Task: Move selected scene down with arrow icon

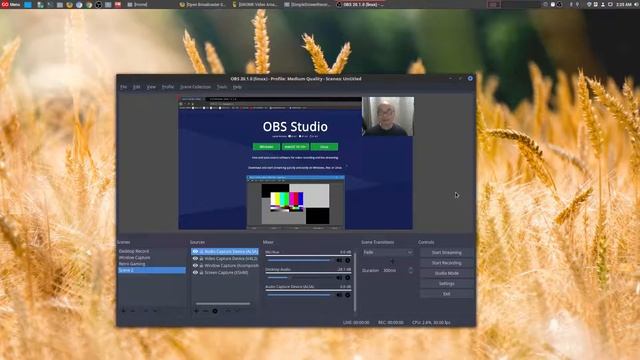Action: tap(155, 311)
